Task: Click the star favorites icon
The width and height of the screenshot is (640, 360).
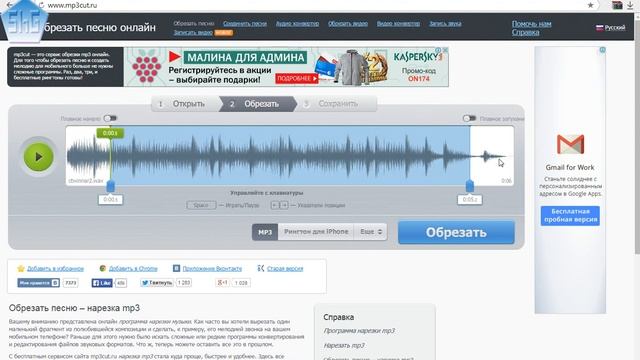Action: click(21, 268)
